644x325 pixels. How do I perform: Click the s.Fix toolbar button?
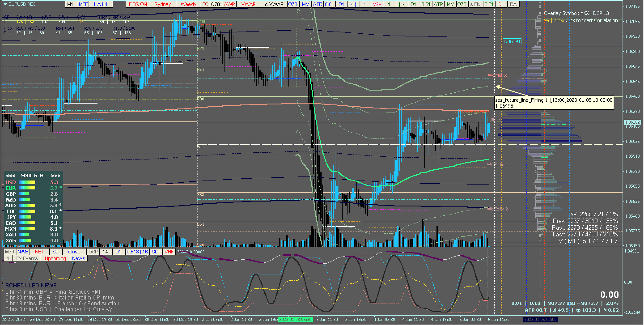pos(475,4)
